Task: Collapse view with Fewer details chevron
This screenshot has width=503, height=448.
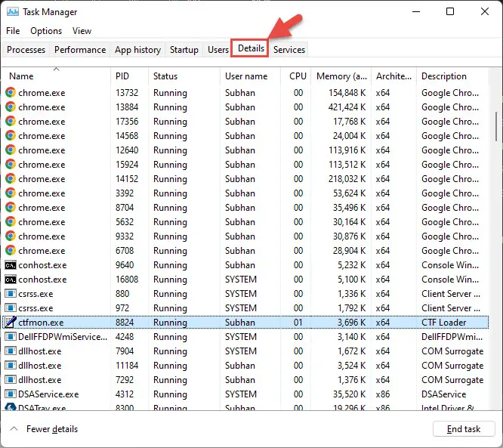Action: (x=14, y=429)
